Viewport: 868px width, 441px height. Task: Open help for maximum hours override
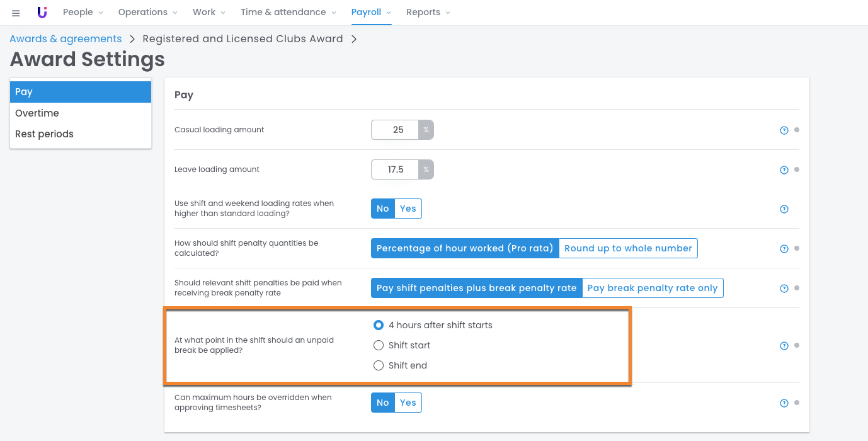click(x=784, y=403)
